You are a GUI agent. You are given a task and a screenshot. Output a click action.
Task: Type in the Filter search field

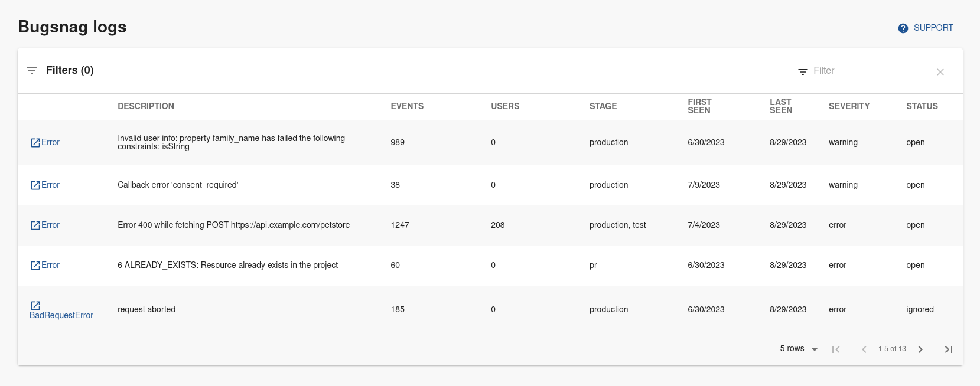[871, 71]
